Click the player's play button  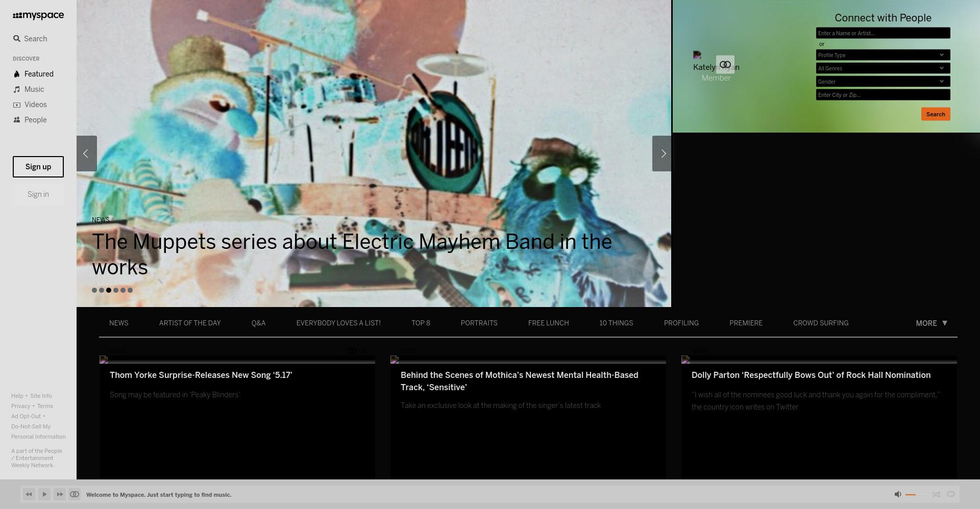click(x=44, y=494)
